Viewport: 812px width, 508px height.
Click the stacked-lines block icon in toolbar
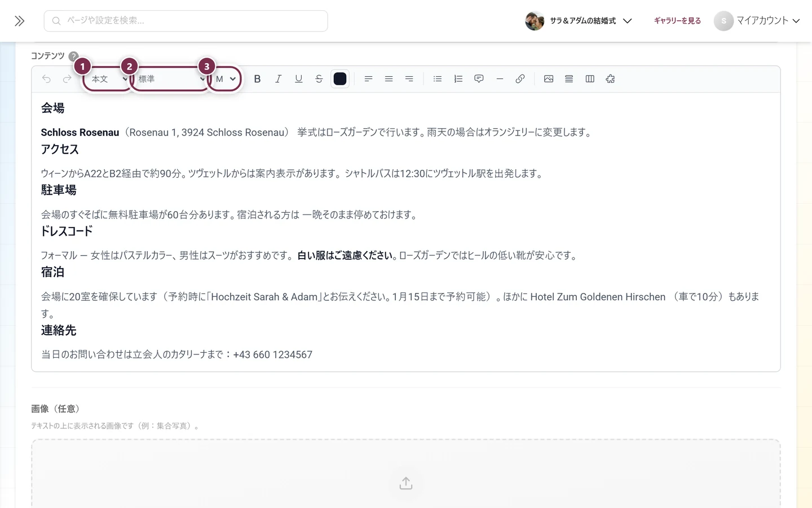click(x=569, y=79)
